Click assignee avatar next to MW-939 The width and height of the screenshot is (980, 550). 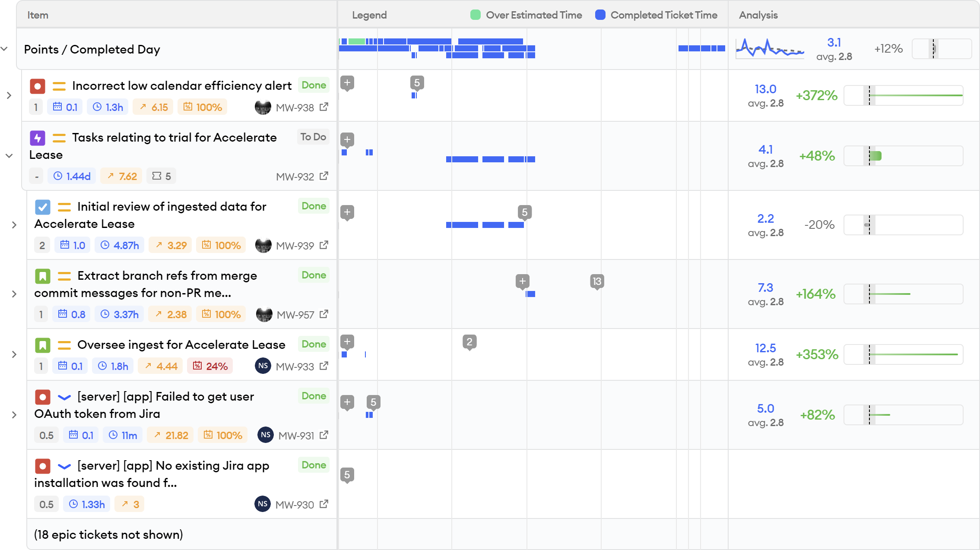pos(263,245)
